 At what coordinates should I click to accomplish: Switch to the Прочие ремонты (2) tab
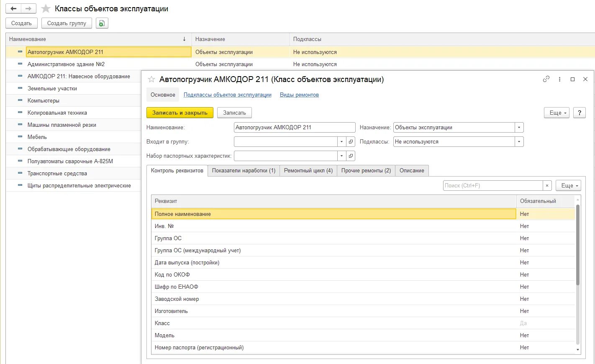pyautogui.click(x=366, y=171)
